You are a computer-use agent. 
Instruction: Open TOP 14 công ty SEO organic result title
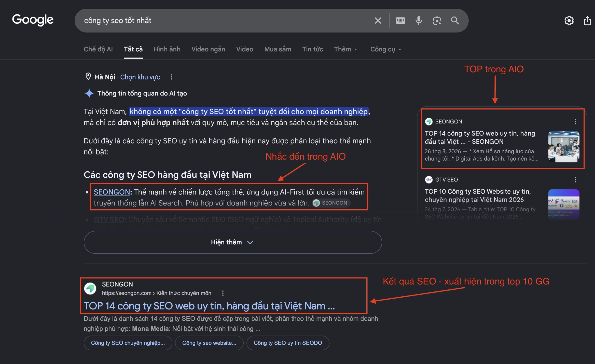[209, 306]
